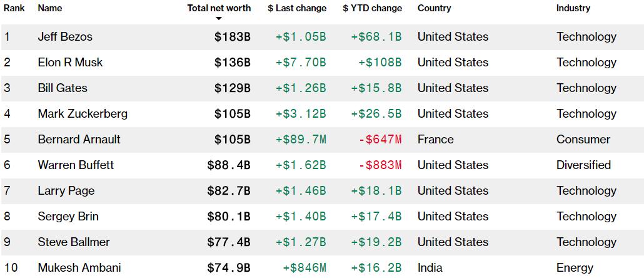Select Bill Gates name link
This screenshot has height=278, width=644.
(x=63, y=88)
